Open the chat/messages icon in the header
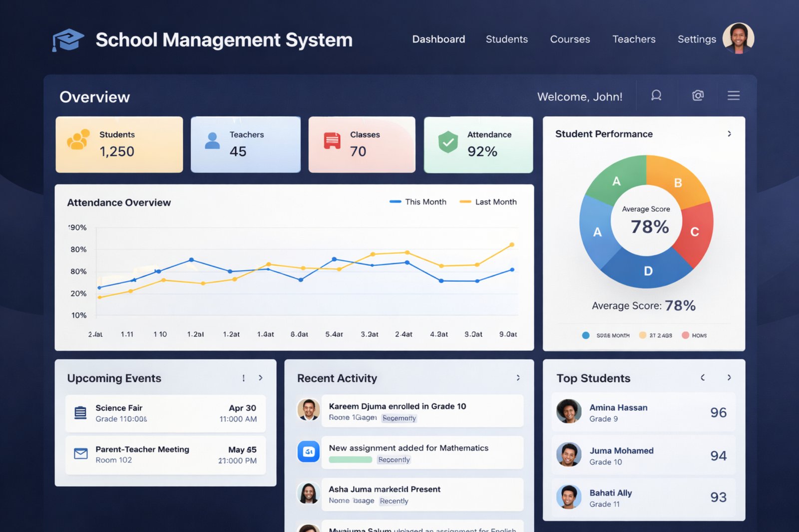 point(656,95)
